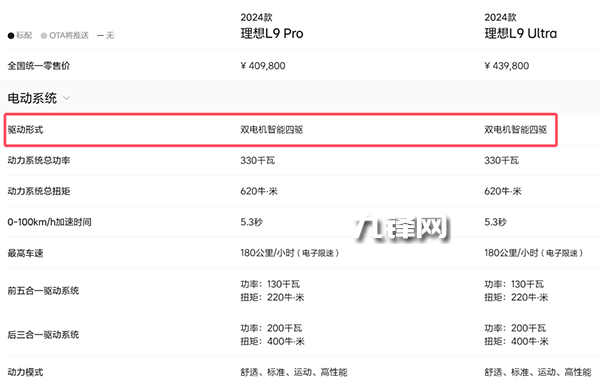Click the 后三合一驱动系统 row label

point(43,334)
